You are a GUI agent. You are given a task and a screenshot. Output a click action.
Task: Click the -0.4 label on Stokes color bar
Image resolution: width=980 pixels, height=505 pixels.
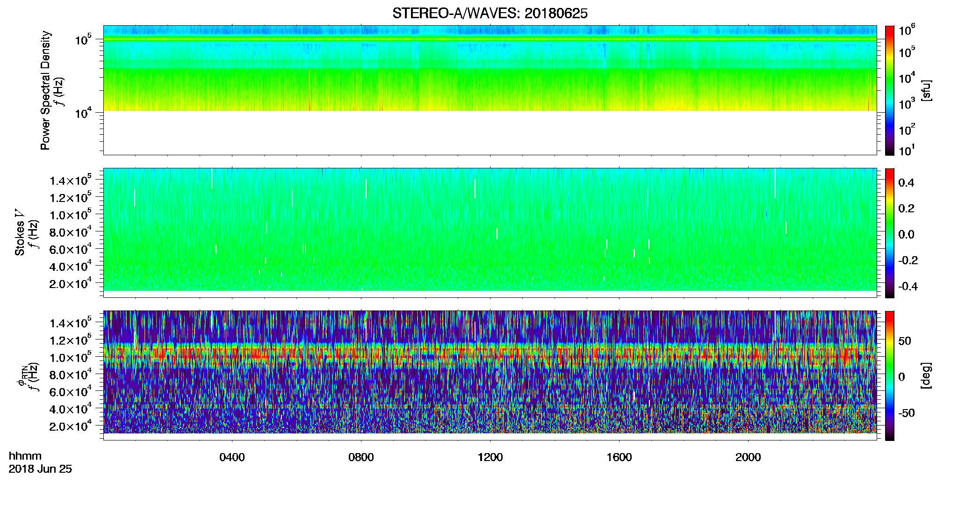[908, 286]
